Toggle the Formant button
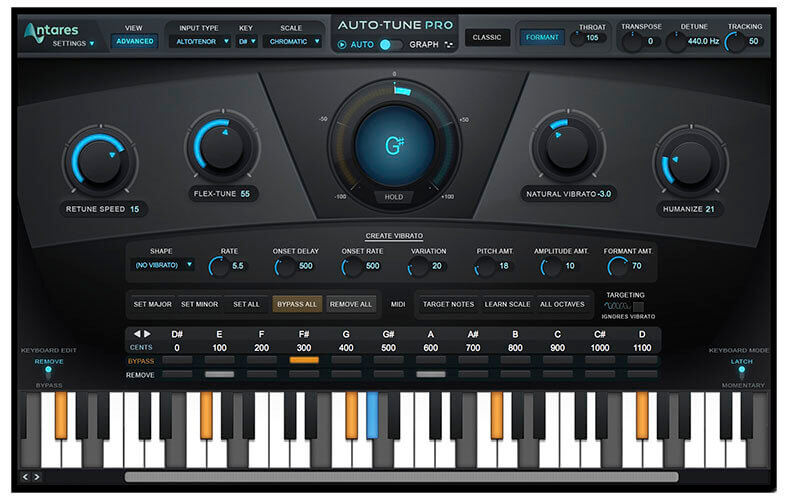The height and width of the screenshot is (500, 788). coord(542,37)
